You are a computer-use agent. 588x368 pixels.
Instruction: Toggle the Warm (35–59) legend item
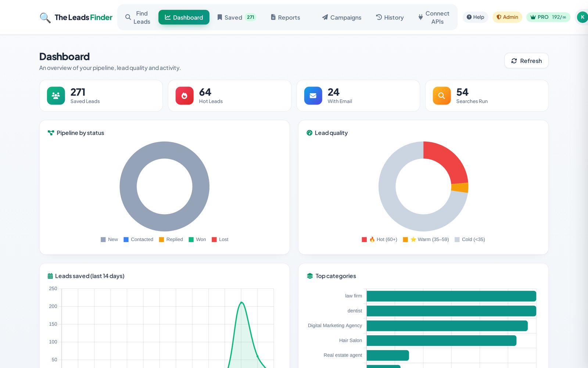[426, 240]
